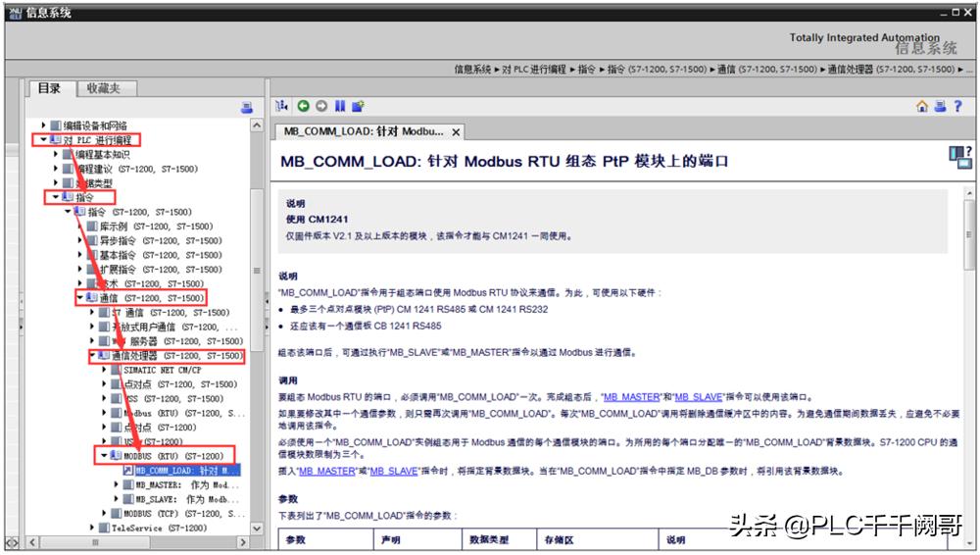Click the add to favorites toolbar icon

pyautogui.click(x=358, y=106)
